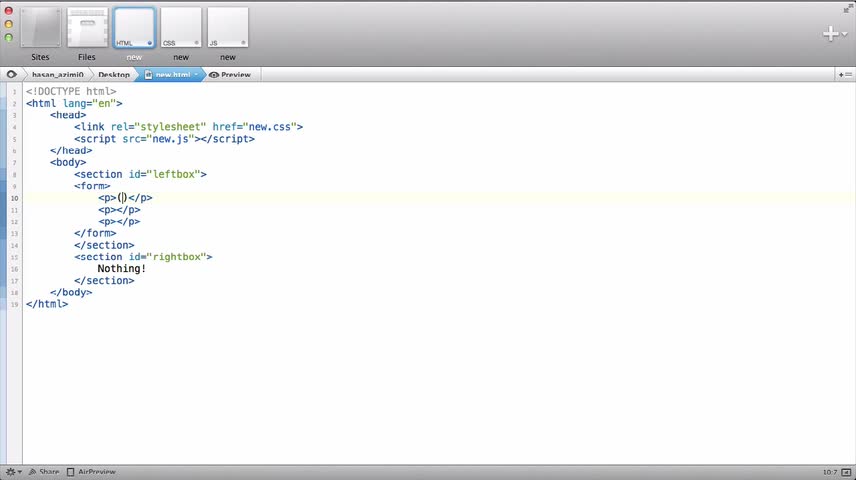This screenshot has height=480, width=856.
Task: Click the large plus new tab button
Action: click(830, 34)
